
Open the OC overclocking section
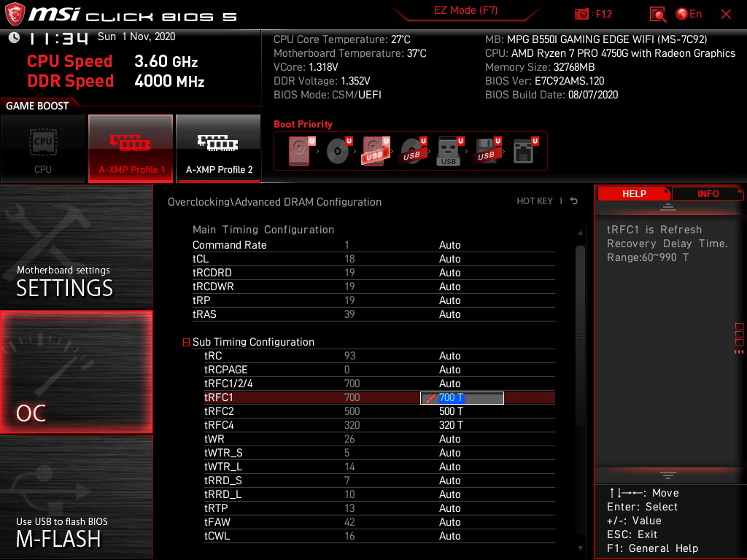[x=76, y=372]
